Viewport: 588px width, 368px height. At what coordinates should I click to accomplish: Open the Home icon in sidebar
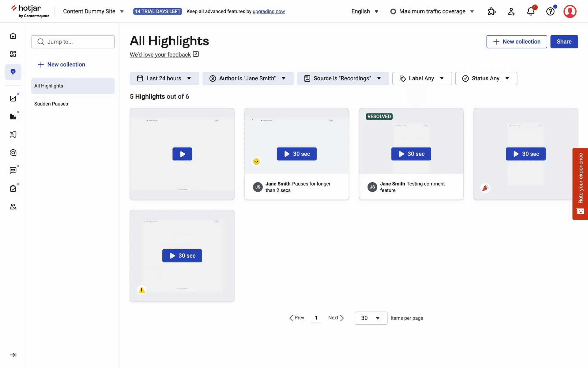(13, 36)
